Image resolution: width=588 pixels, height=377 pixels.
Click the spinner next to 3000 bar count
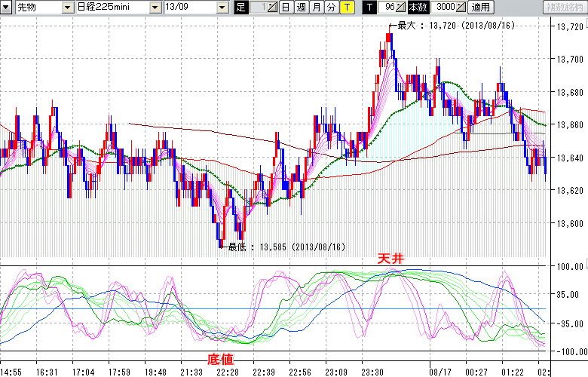[x=461, y=8]
